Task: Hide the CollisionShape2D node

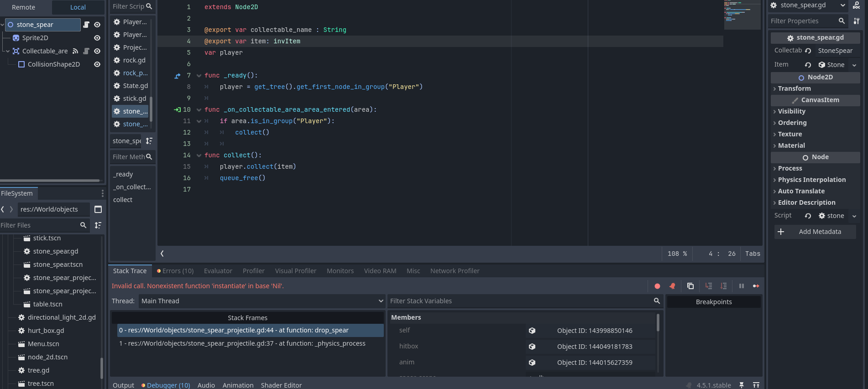Action: point(97,64)
